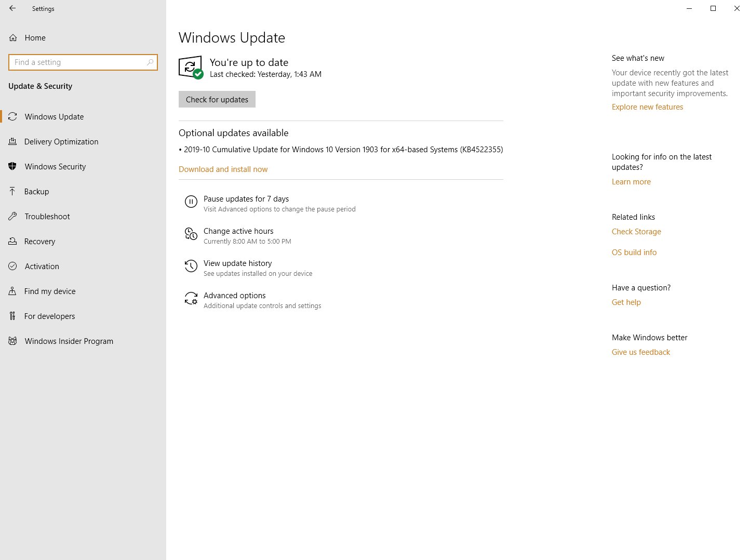Click the Windows Update sync icon in sidebar
The width and height of the screenshot is (749, 560).
click(x=13, y=117)
